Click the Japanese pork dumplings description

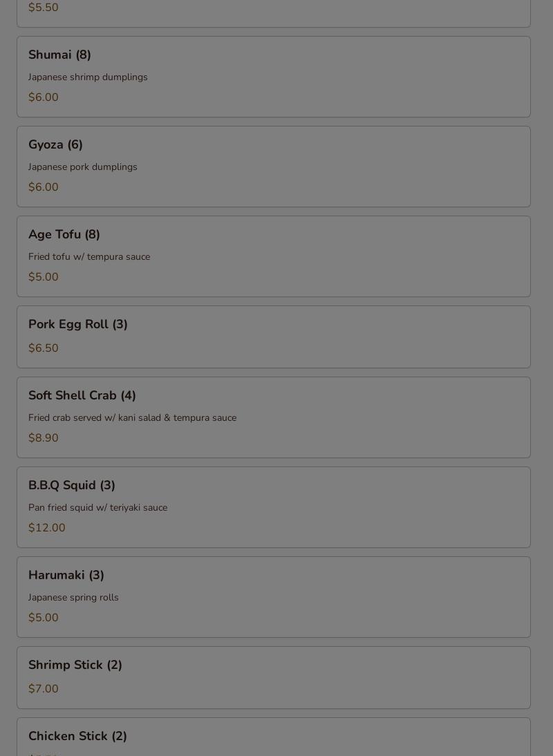(x=82, y=167)
